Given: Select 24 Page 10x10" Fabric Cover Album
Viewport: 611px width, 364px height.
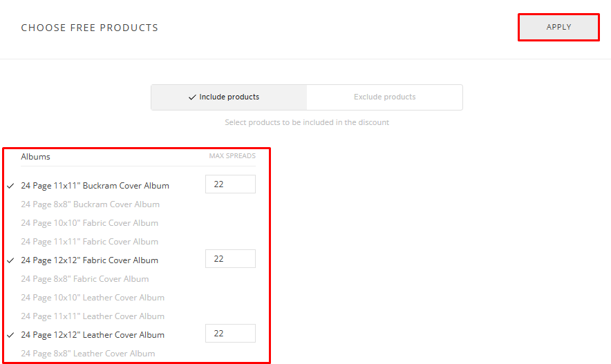Looking at the screenshot, I should click(89, 223).
